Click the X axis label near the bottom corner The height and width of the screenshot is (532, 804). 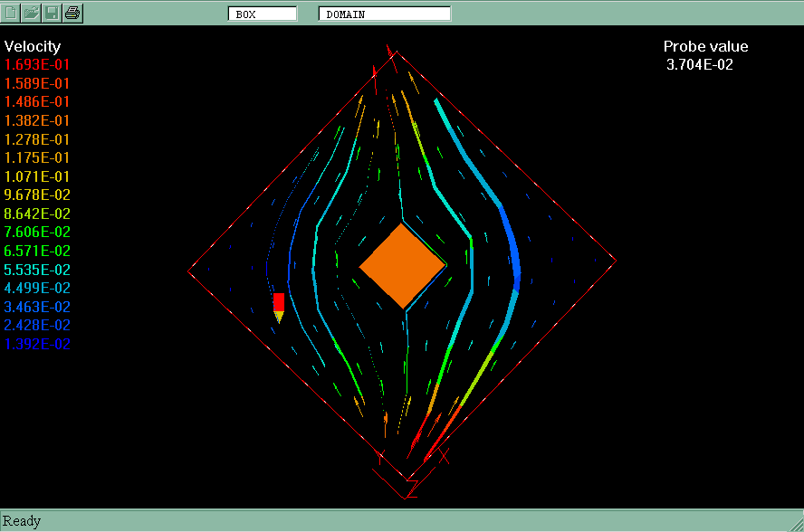pyautogui.click(x=444, y=457)
